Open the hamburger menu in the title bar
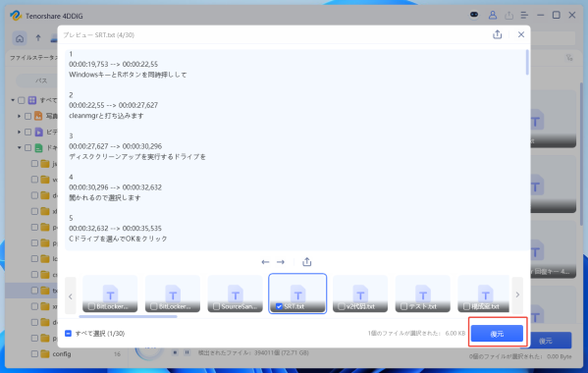 click(524, 16)
